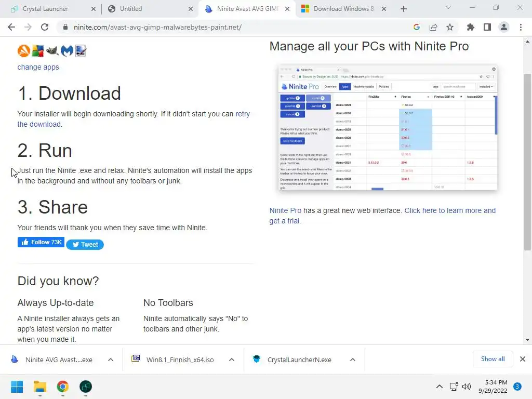This screenshot has height=399, width=532.
Task: Expand options for Ninite AVG Avast download
Action: [x=111, y=360]
